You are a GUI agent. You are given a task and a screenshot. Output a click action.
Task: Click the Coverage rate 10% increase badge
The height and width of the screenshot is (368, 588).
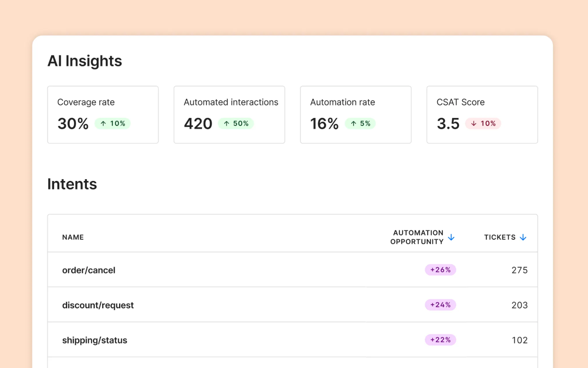[x=113, y=124]
